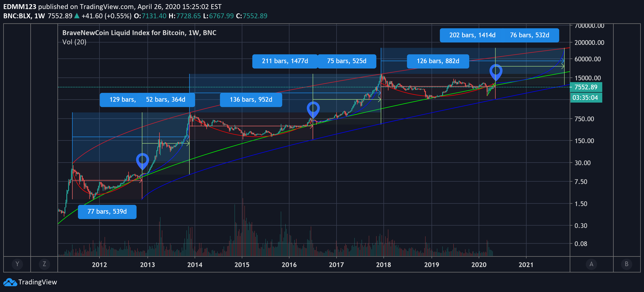Click the A circle button

click(591, 264)
